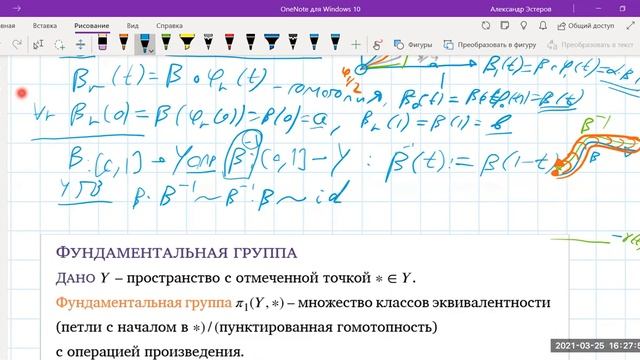Open the feed notes icon
The height and width of the screenshot is (360, 640).
(x=505, y=25)
